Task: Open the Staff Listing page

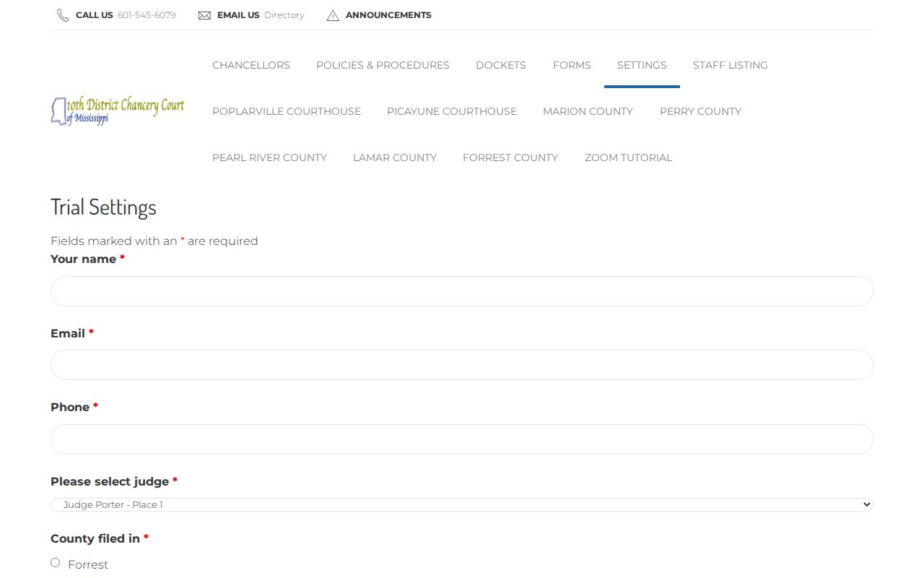Action: (x=731, y=65)
